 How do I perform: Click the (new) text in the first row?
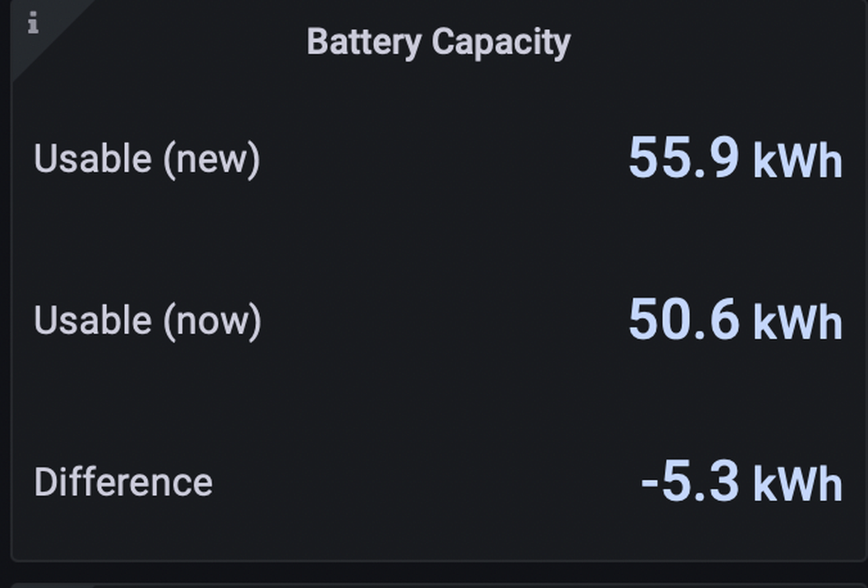coord(211,160)
